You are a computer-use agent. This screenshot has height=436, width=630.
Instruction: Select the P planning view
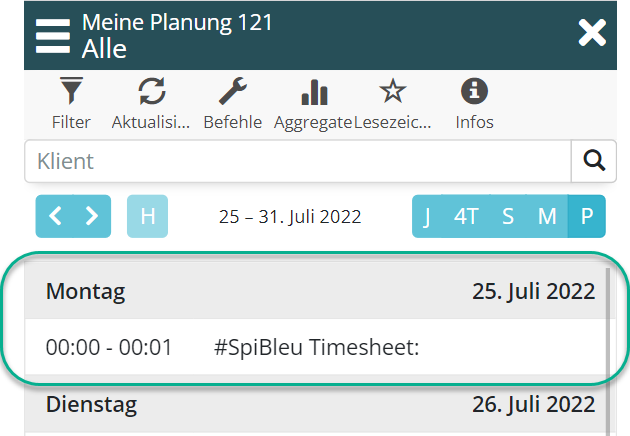pos(587,216)
